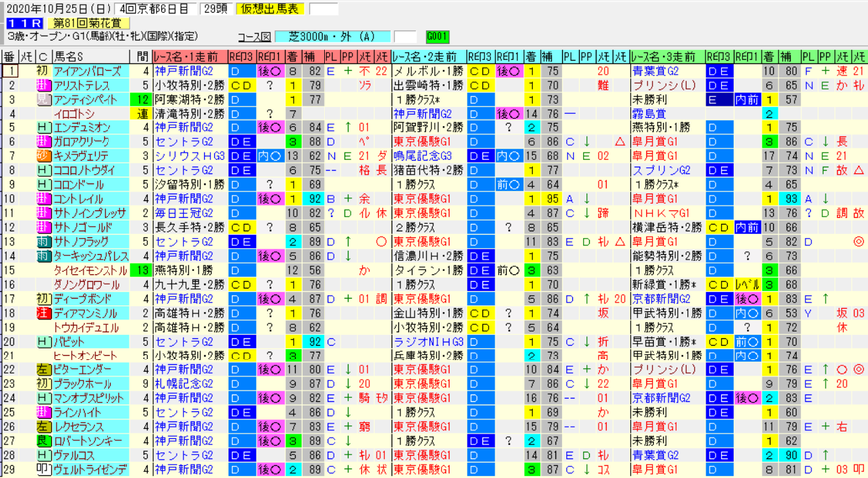Click green 12 interval cell for アンティシペイト

click(142, 100)
